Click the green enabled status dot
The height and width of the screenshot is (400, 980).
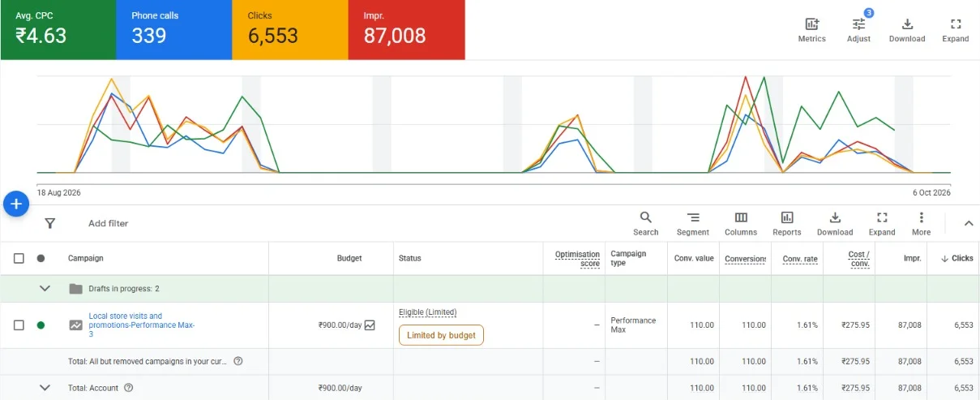coord(41,325)
